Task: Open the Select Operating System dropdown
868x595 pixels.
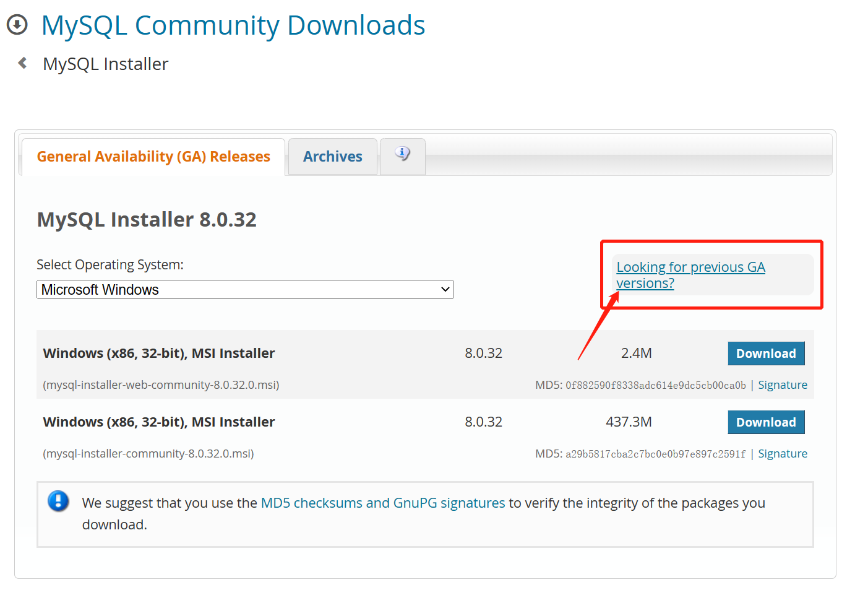Action: 244,289
